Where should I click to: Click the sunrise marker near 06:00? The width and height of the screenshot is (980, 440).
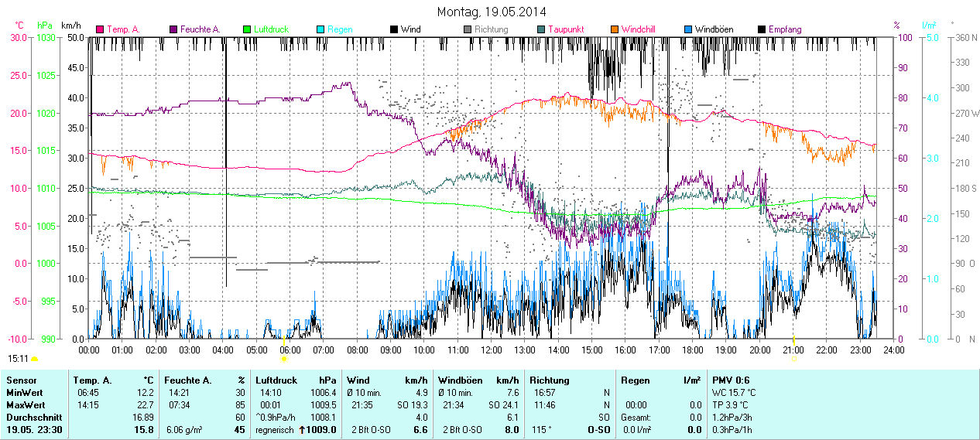pos(284,359)
